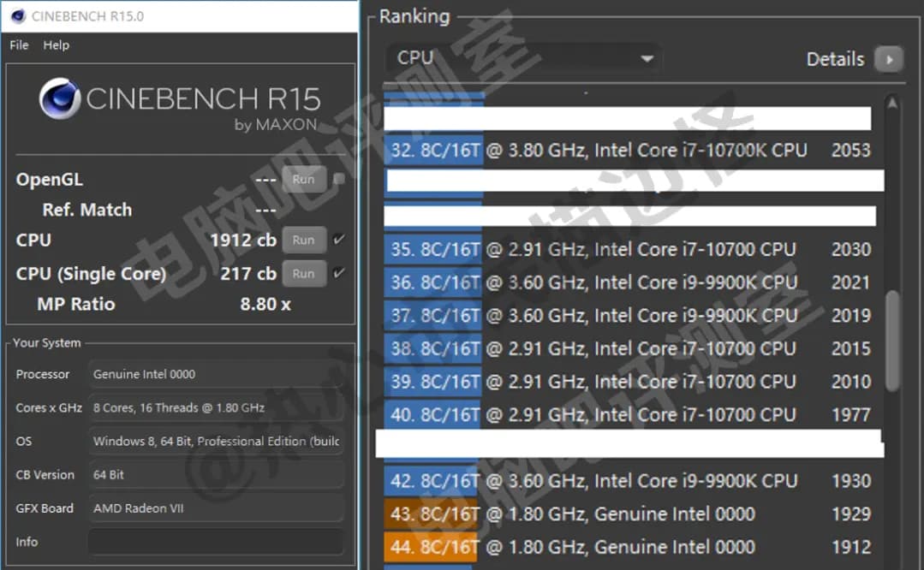Click the OpenGL label
This screenshot has height=570, width=924.
[50, 179]
